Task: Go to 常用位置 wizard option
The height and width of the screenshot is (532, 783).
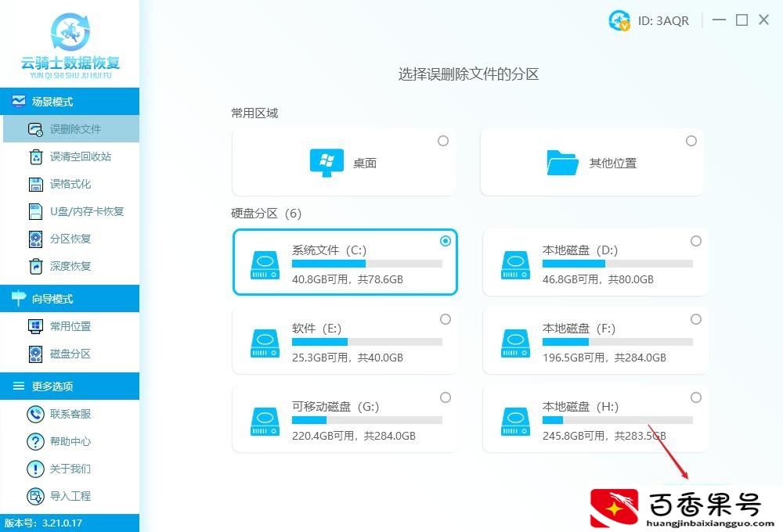Action: tap(70, 326)
